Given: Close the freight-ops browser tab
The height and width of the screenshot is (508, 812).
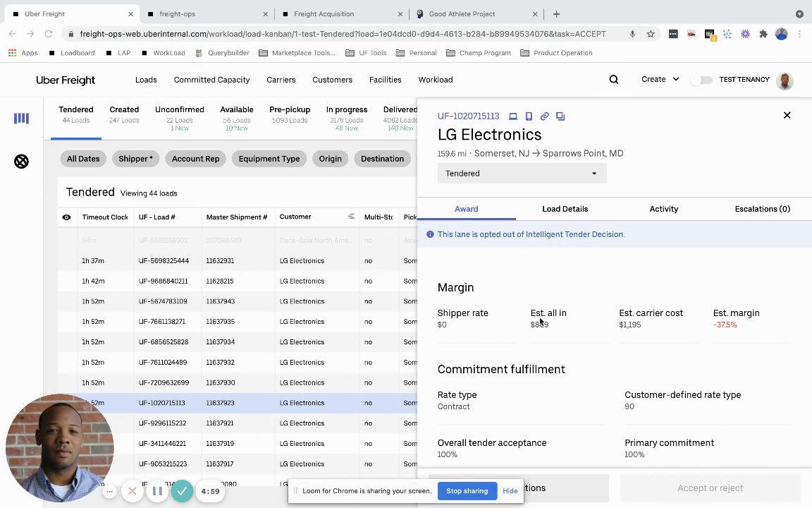Looking at the screenshot, I should 265,14.
